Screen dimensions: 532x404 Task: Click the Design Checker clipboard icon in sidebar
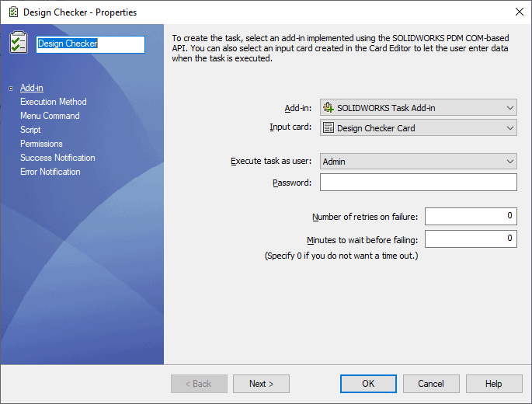(x=19, y=43)
